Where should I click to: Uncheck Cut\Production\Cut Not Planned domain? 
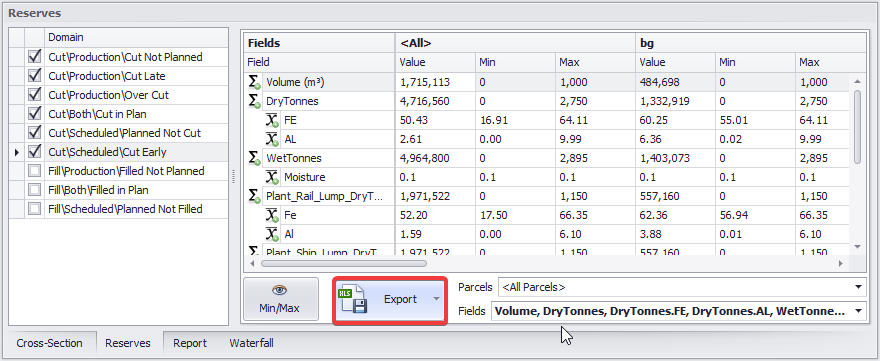pyautogui.click(x=35, y=57)
